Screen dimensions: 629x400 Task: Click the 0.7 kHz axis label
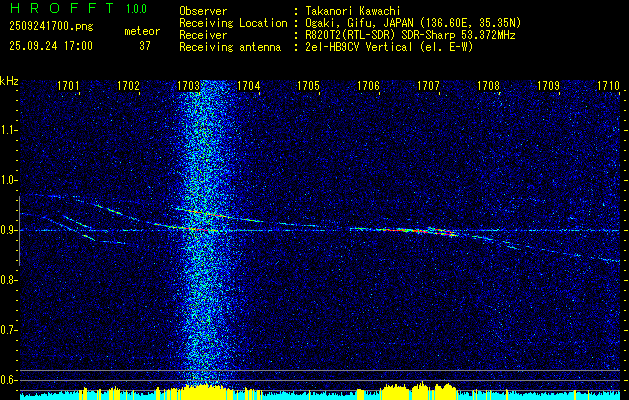pos(8,330)
